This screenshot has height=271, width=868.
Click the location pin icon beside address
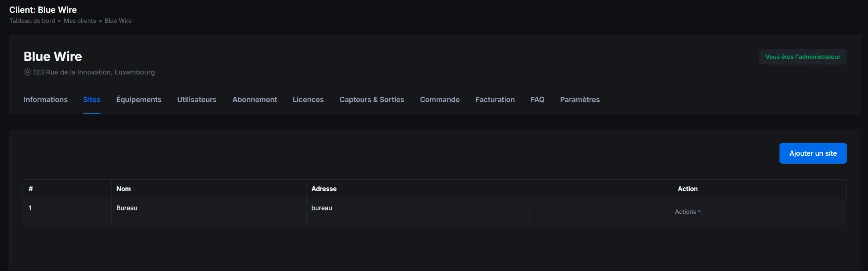click(27, 72)
